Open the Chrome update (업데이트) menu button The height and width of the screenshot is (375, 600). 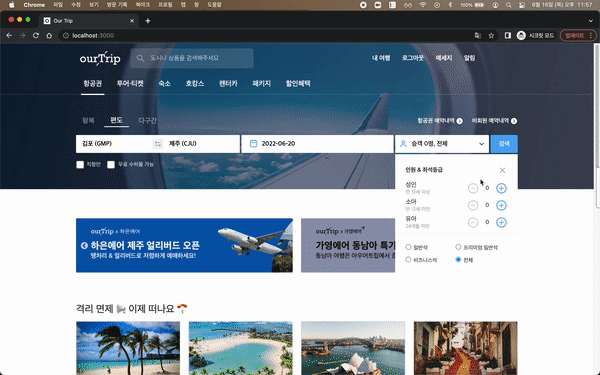pyautogui.click(x=578, y=36)
